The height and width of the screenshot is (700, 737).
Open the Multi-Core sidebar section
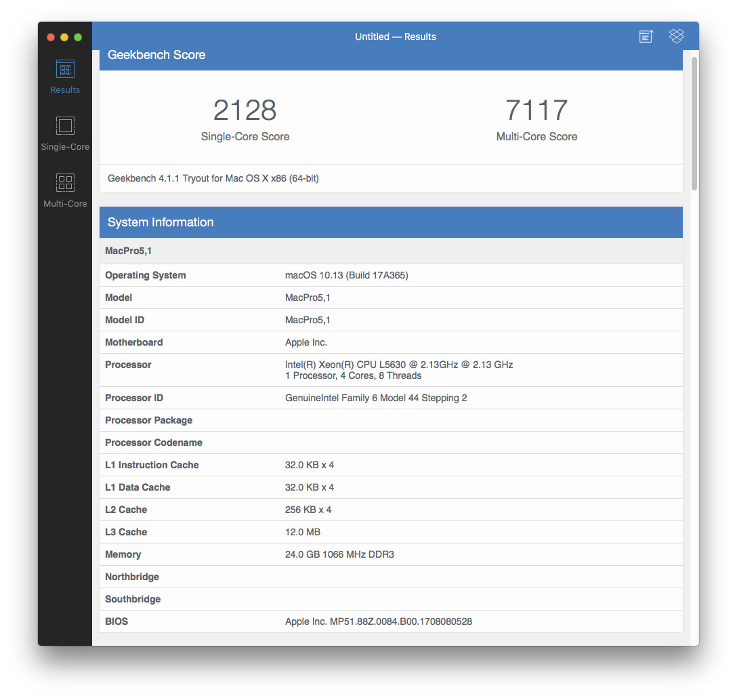(x=65, y=191)
